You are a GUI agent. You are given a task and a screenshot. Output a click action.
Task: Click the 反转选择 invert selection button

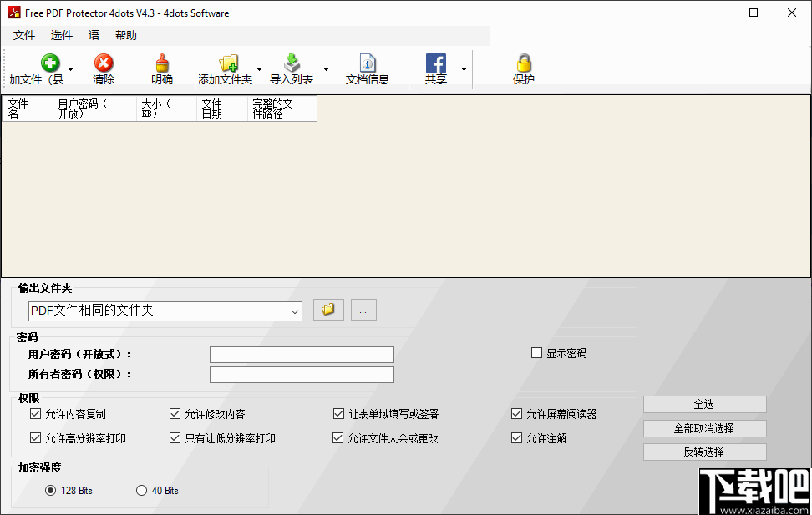[x=704, y=451]
